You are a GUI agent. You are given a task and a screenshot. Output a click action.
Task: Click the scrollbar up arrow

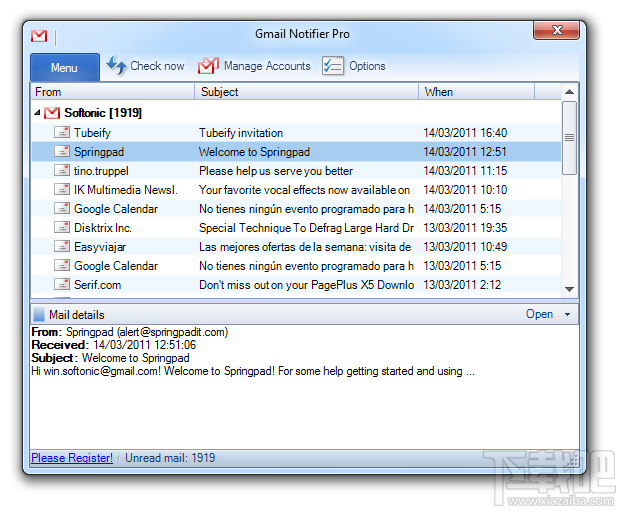tap(569, 92)
